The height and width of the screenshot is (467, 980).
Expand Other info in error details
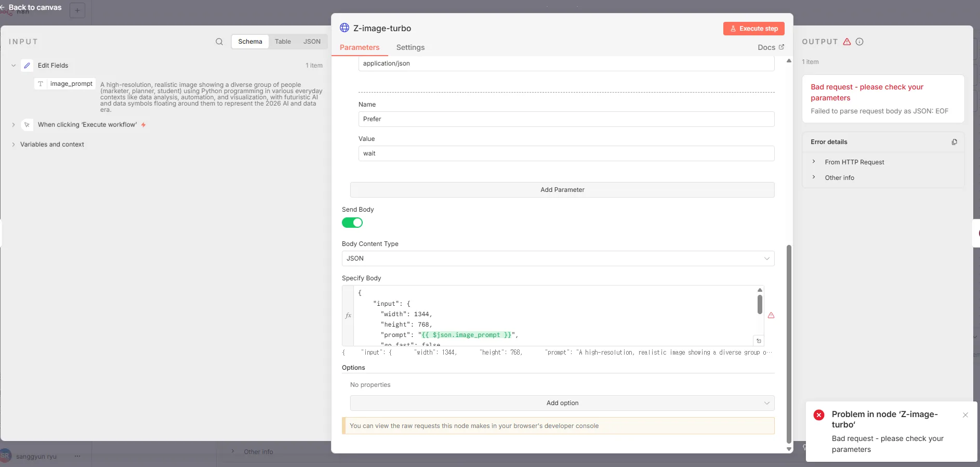[x=814, y=177]
